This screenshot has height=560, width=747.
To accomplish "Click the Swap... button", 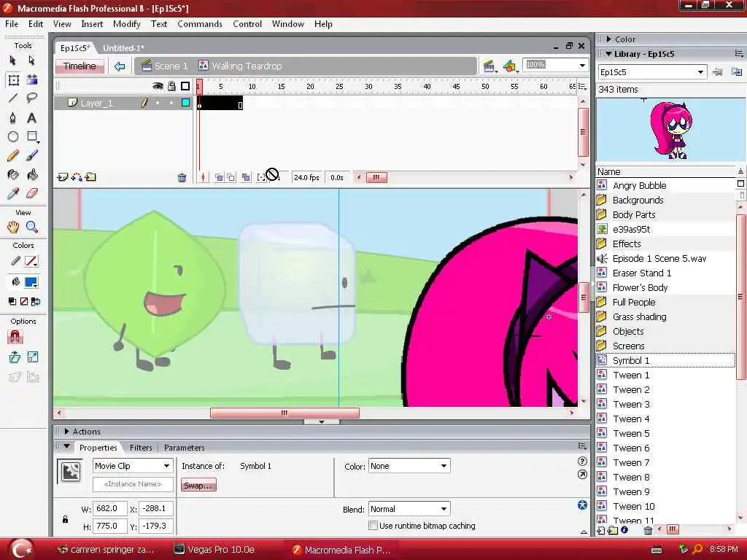I will tap(198, 486).
